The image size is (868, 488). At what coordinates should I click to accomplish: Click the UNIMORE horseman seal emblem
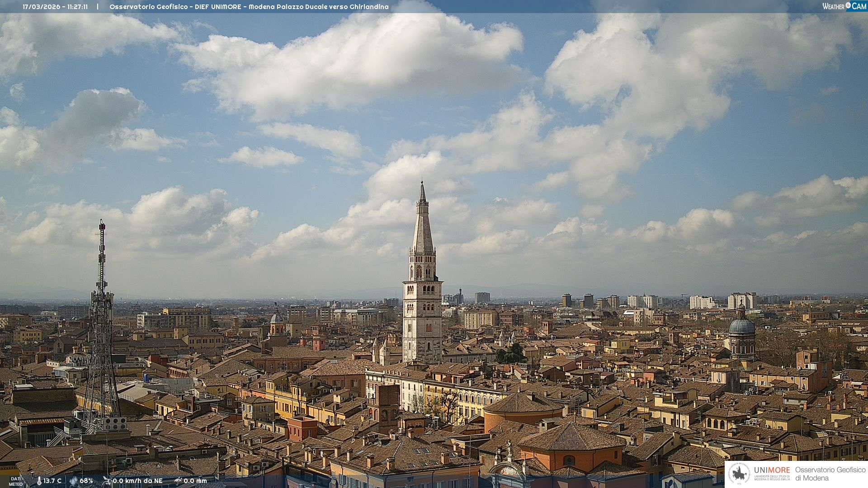click(x=739, y=474)
